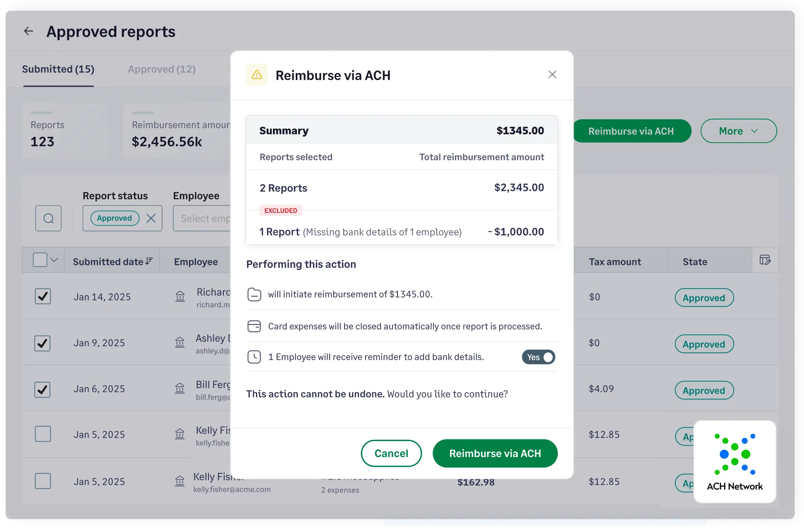Uncheck the Jan 14, 2025 report checkbox
Viewport: 804px width, 532px height.
[43, 296]
